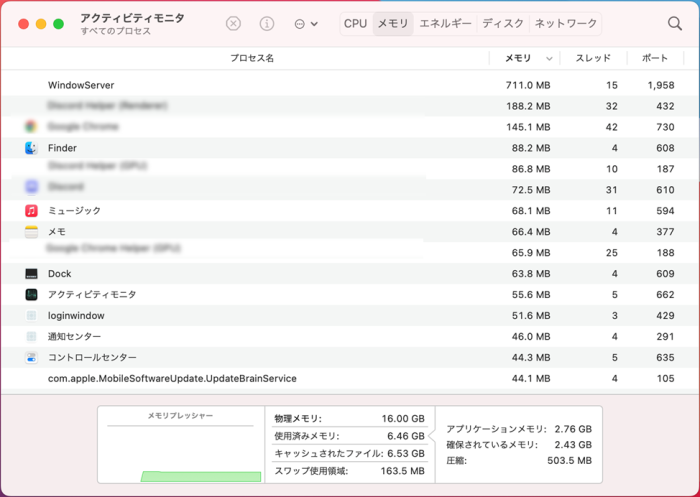Select the Finder process icon
This screenshot has height=497, width=700.
(31, 148)
